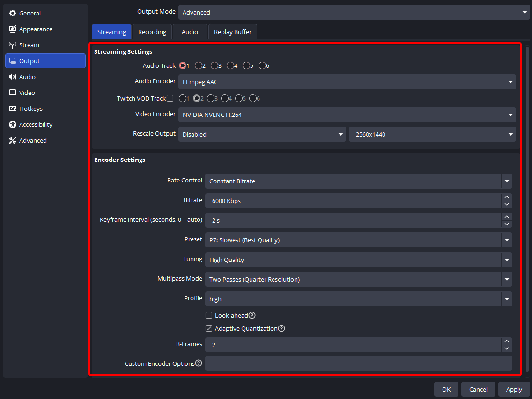Open the Rescale Output Disabled dropdown
Viewport: 532px width, 399px height.
262,134
